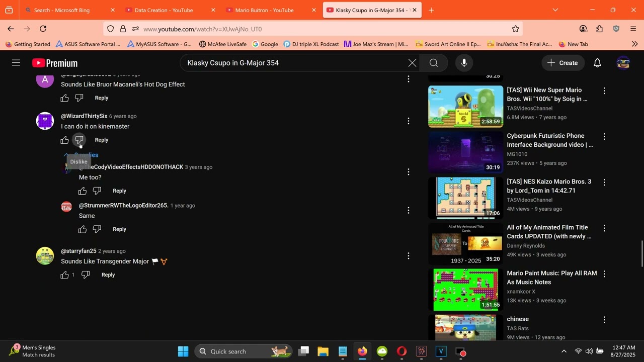Dislike WizardThirtySix's kinemaster comment
Screen dimensions: 644x362
[x=79, y=140]
